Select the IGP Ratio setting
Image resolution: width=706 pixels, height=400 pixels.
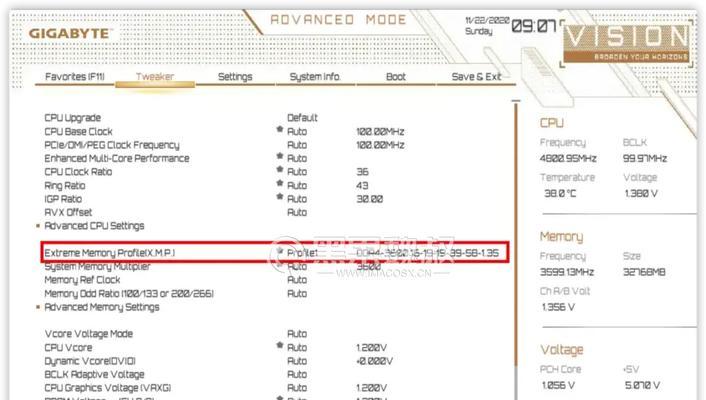point(63,199)
